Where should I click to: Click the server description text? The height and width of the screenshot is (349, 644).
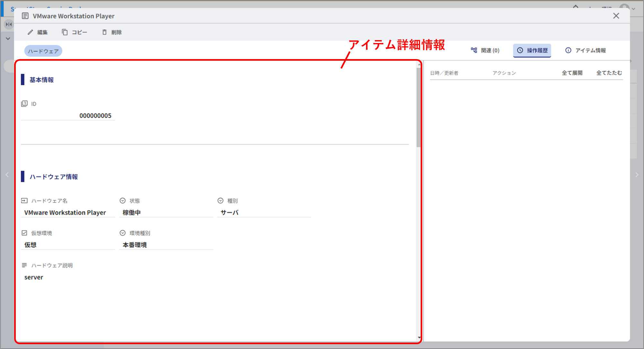point(33,277)
